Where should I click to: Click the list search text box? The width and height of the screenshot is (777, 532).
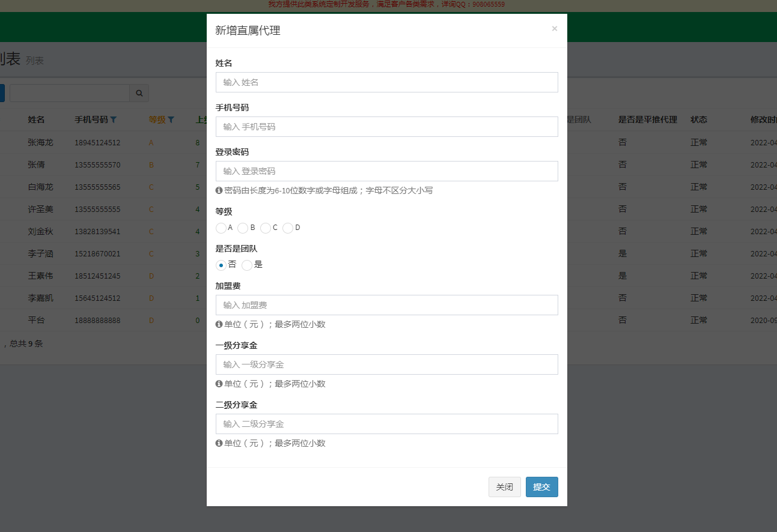pyautogui.click(x=69, y=93)
